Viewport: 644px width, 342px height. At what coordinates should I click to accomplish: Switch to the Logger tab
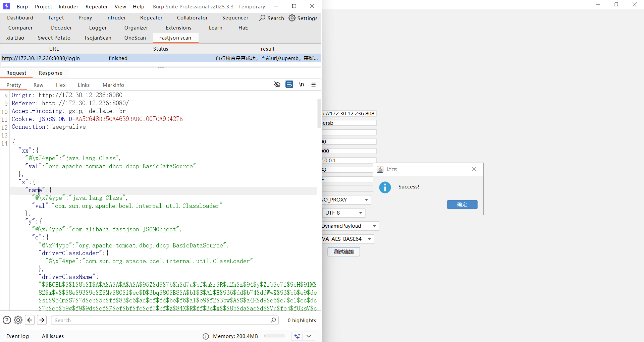click(x=98, y=28)
